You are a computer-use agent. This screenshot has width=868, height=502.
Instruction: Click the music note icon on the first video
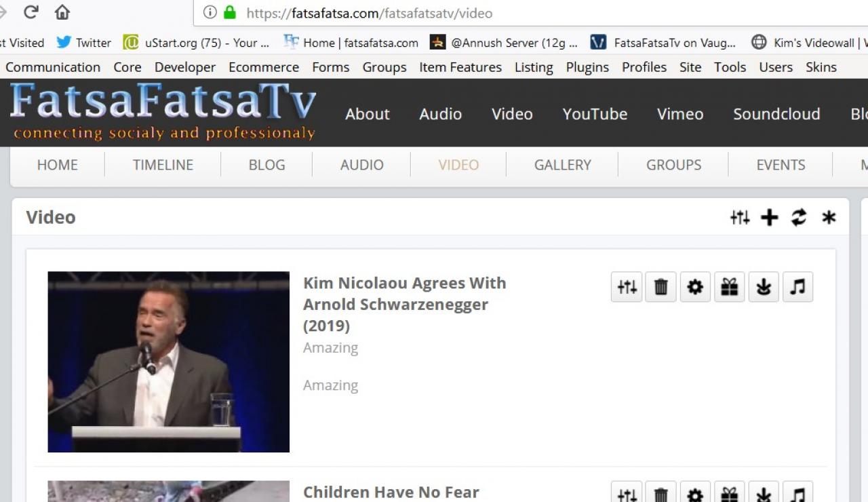[x=797, y=288]
